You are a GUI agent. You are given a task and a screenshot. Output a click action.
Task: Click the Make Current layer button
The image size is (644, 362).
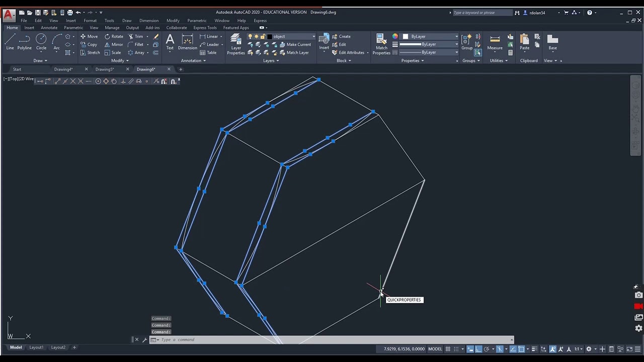tap(295, 44)
